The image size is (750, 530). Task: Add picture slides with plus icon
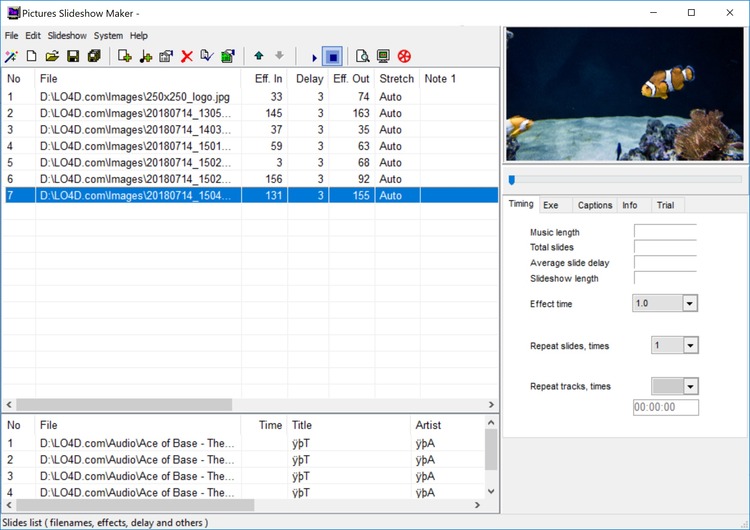pos(125,56)
